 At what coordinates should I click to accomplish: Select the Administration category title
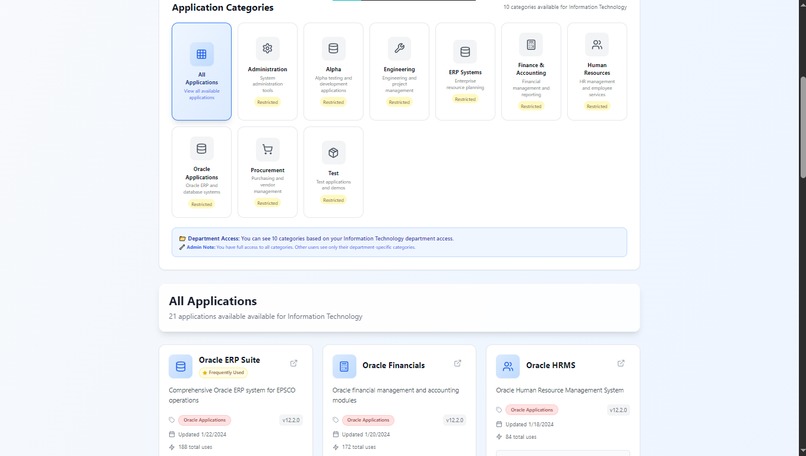267,69
